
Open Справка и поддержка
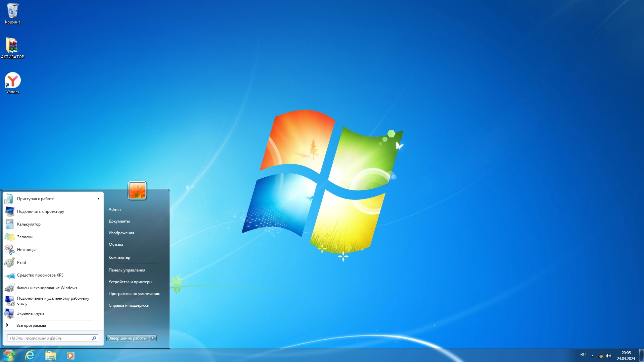pos(128,305)
